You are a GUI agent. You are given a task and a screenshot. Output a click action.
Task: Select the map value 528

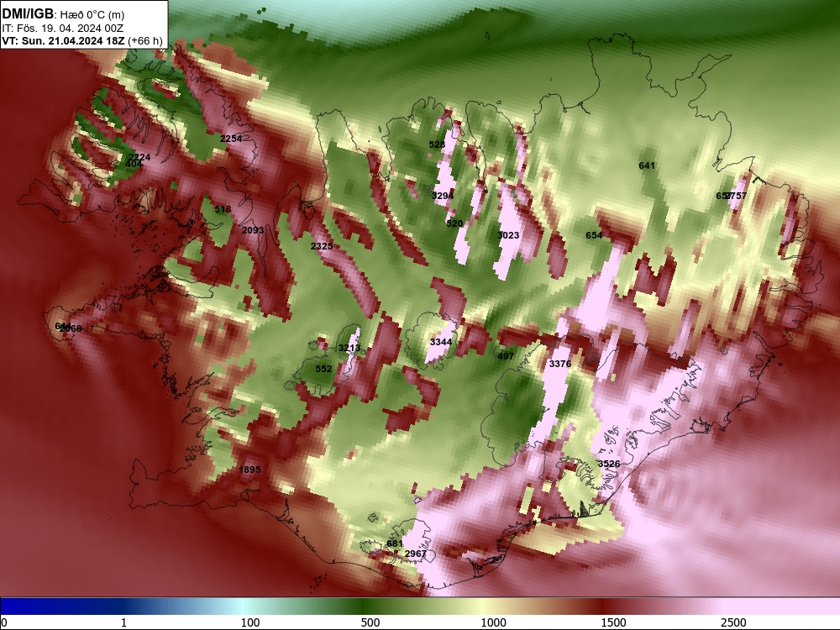click(x=437, y=144)
